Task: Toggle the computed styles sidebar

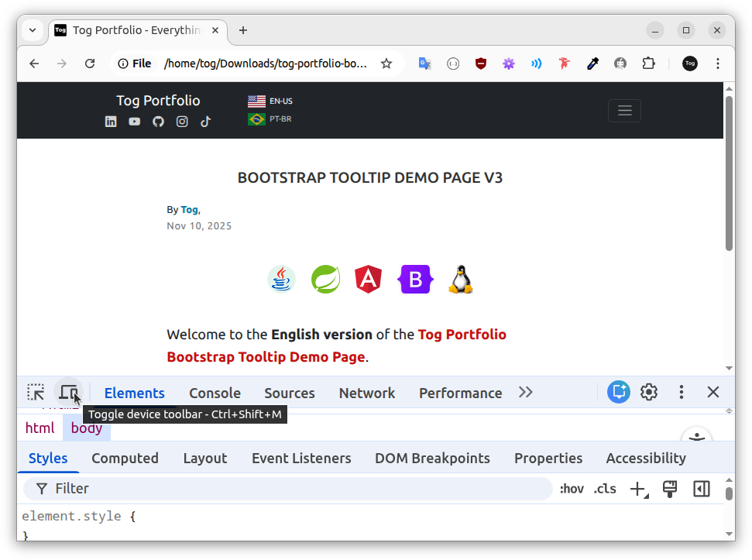Action: [x=701, y=489]
